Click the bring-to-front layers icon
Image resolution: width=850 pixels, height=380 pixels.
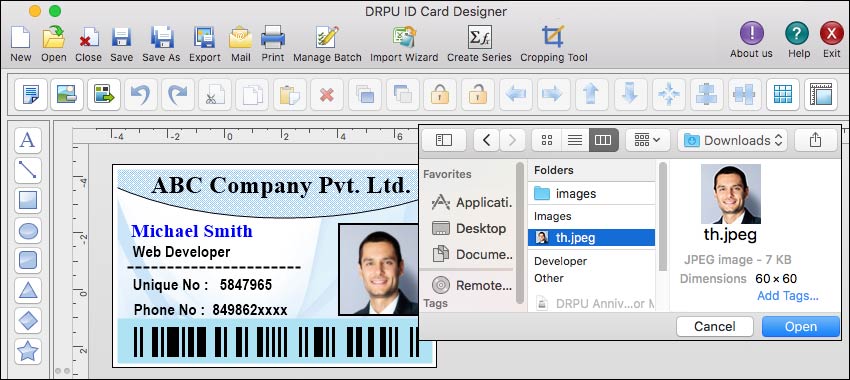point(365,94)
